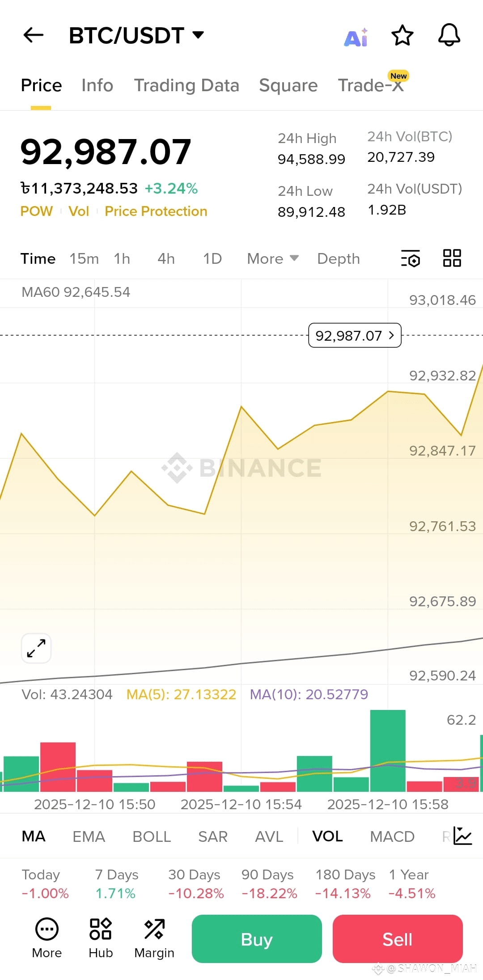The width and height of the screenshot is (483, 980).
Task: Toggle the VOL sub-indicator
Action: pyautogui.click(x=327, y=836)
